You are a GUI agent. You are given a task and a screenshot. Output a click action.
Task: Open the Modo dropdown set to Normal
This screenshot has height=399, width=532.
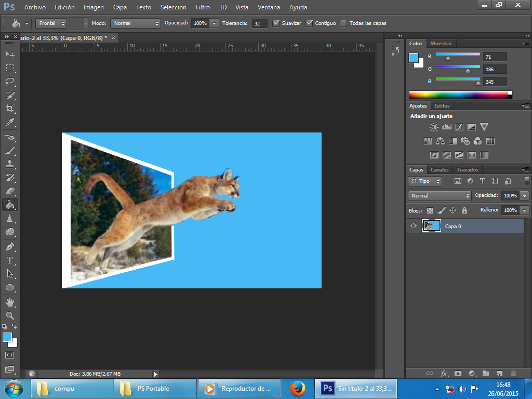tap(136, 23)
